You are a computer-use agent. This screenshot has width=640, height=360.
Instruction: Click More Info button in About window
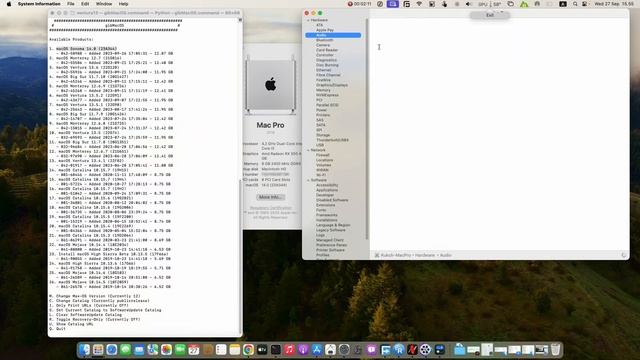(271, 197)
